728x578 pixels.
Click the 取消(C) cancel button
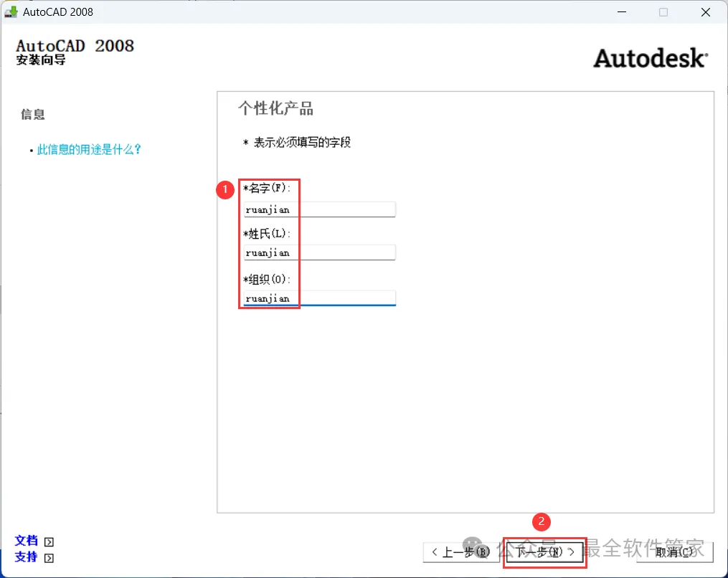(x=675, y=551)
